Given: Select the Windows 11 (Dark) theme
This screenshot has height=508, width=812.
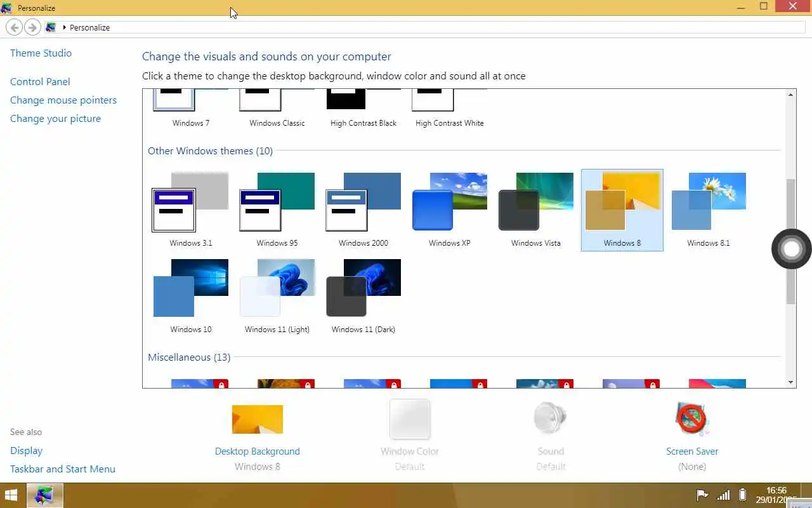Looking at the screenshot, I should point(363,297).
